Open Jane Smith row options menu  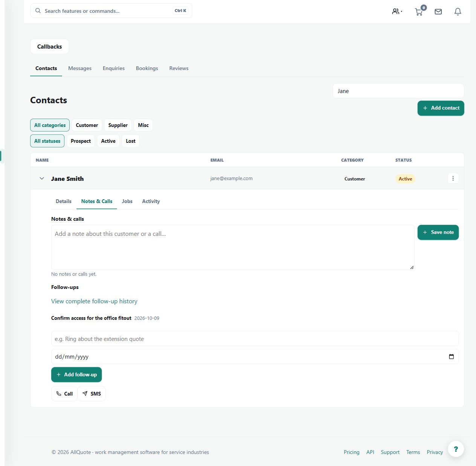pos(453,179)
